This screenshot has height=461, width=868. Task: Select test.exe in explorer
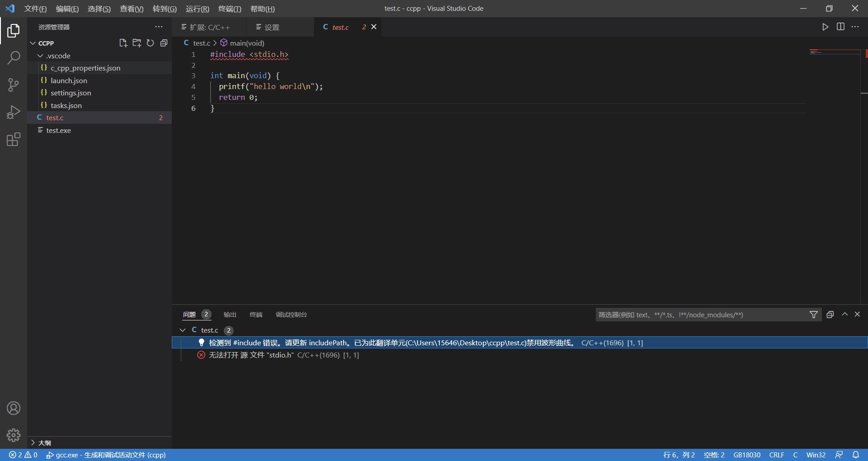pyautogui.click(x=99, y=130)
